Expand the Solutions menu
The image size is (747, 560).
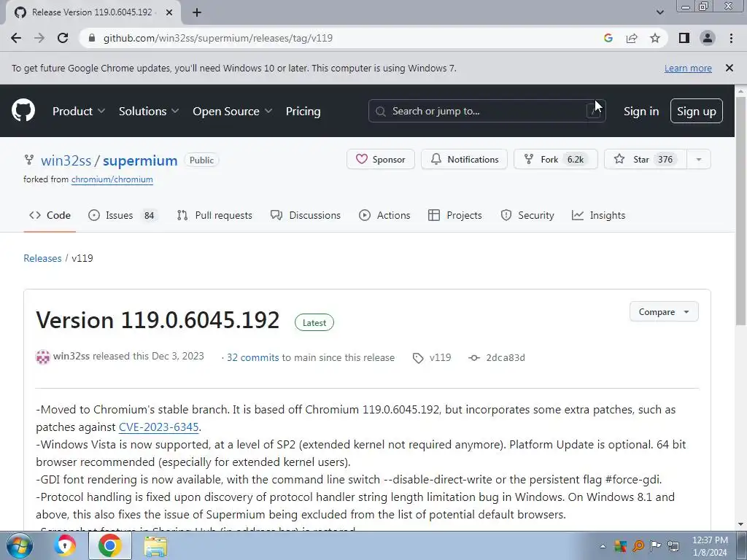149,111
